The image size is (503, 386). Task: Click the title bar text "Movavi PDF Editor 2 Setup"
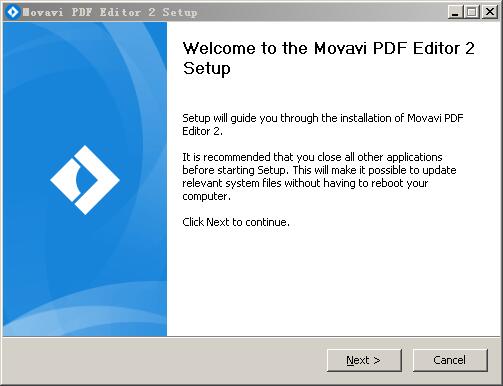[110, 12]
